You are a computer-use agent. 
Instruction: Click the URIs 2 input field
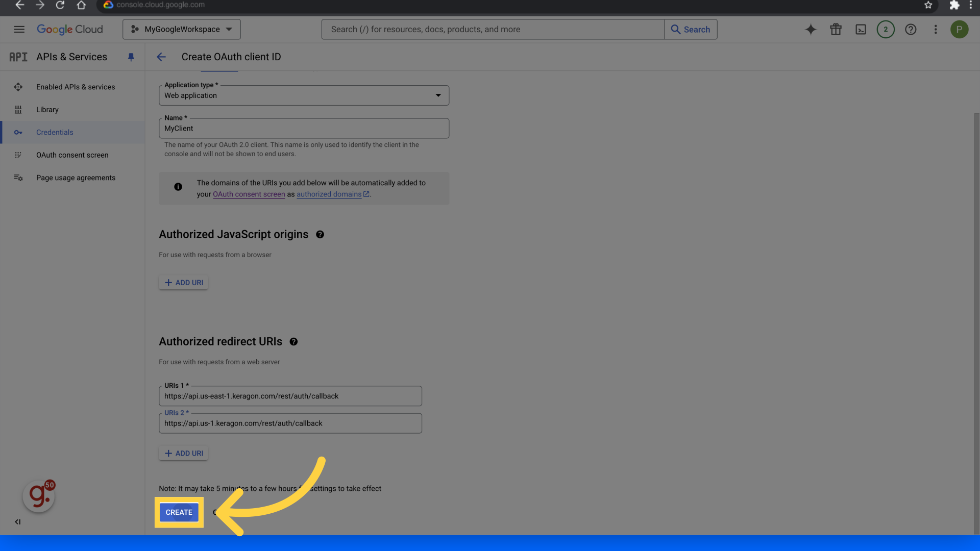pos(290,423)
